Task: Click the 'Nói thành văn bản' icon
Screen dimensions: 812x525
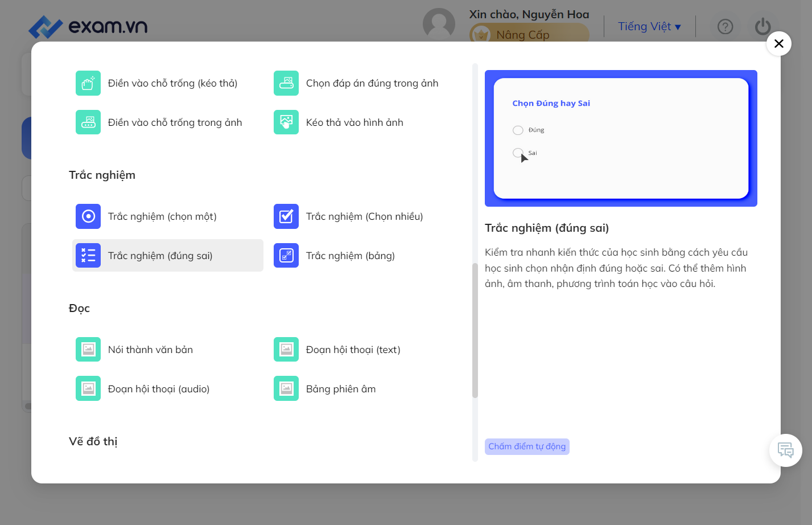Action: point(88,349)
